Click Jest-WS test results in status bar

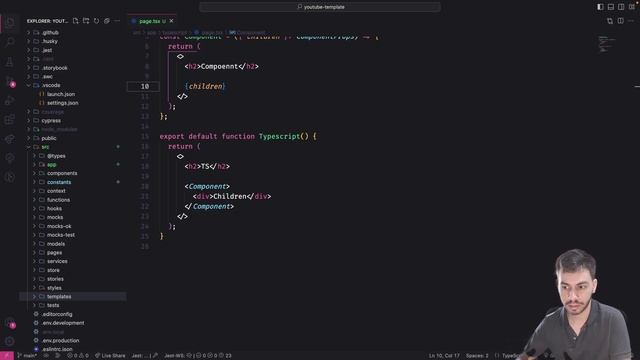pyautogui.click(x=198, y=356)
